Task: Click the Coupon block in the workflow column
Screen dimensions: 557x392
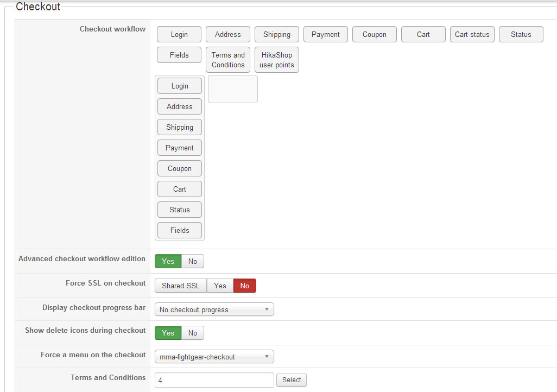Action: point(180,168)
